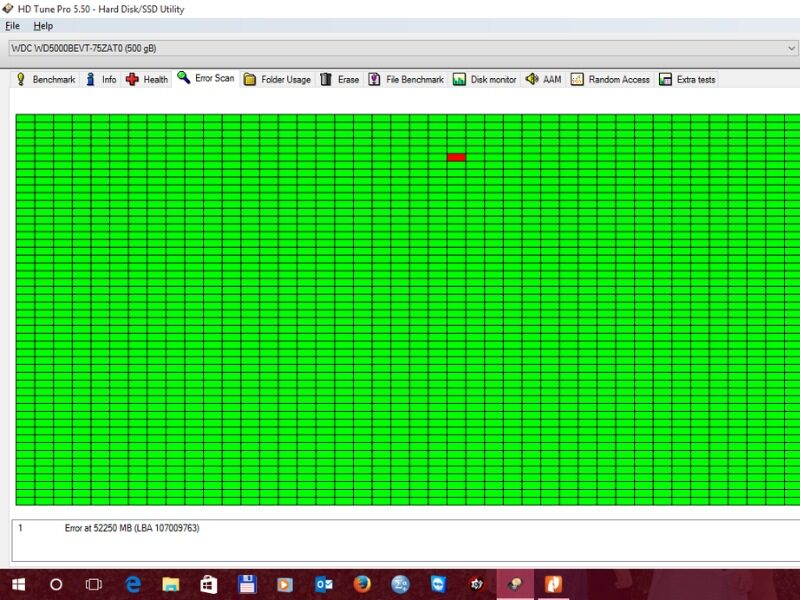
Task: Click the Disk monitor chart icon
Action: (459, 79)
